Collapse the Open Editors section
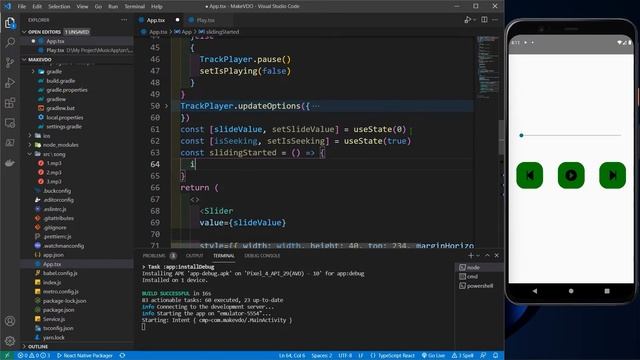 click(x=24, y=32)
